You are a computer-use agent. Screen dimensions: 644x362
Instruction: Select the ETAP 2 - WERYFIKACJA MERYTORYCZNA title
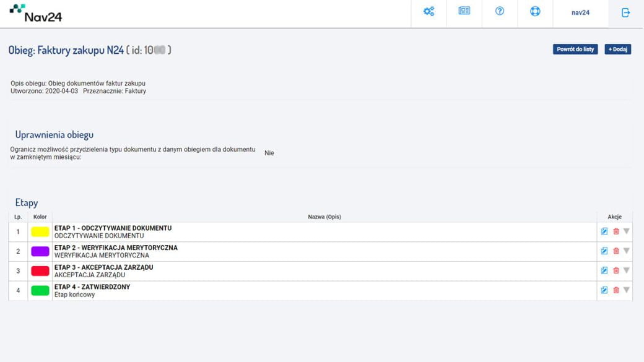click(116, 248)
